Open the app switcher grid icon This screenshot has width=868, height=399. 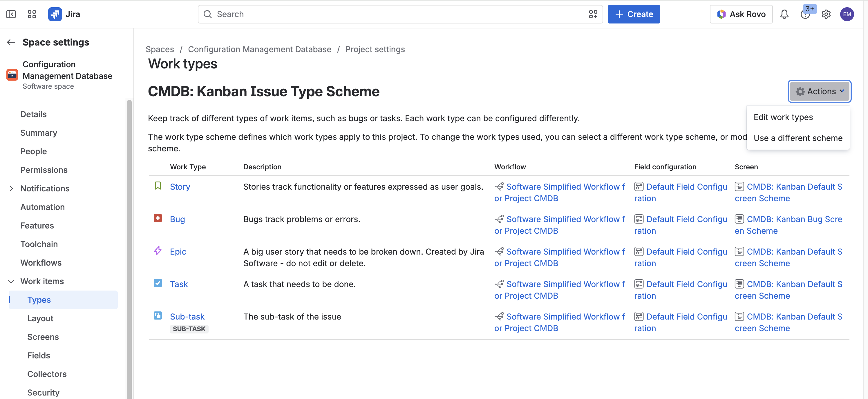tap(32, 14)
